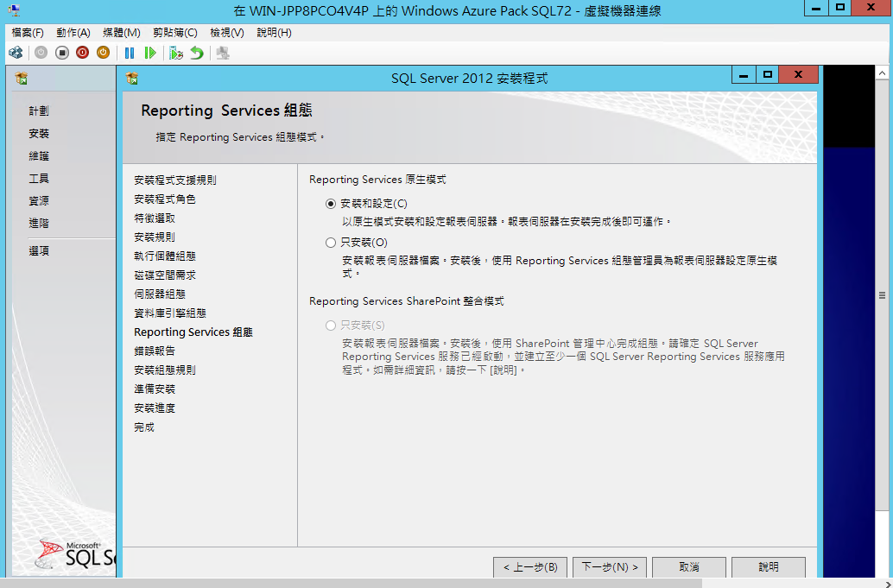Pause the virtual machine
This screenshot has height=588, width=893.
[130, 53]
